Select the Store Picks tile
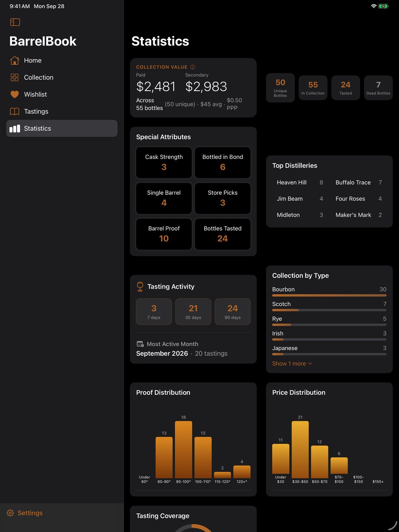The width and height of the screenshot is (399, 532). [x=223, y=198]
